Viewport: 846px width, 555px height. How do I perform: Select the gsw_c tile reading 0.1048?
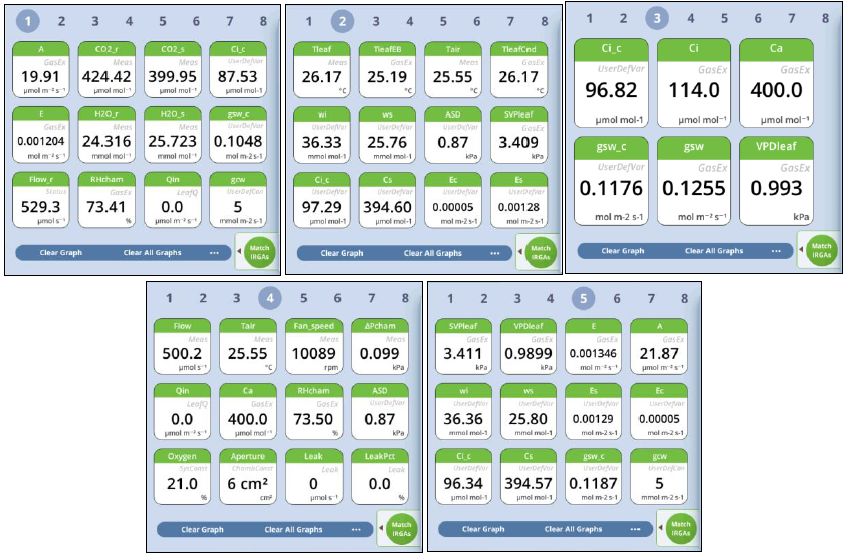(238, 135)
